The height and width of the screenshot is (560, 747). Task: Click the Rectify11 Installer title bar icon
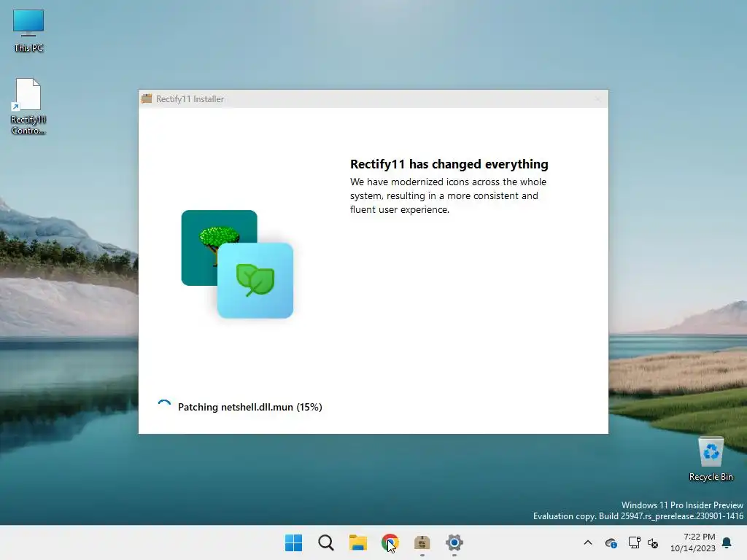pos(147,98)
